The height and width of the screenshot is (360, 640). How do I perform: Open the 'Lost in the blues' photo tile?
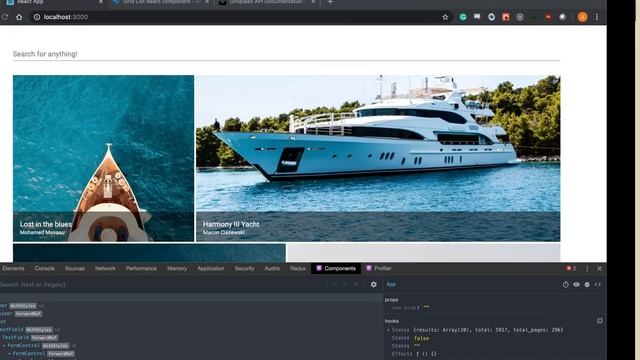click(103, 158)
